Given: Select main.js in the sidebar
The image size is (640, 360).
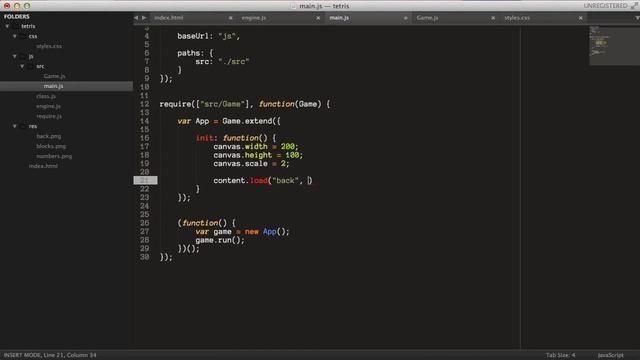Looking at the screenshot, I should tap(53, 86).
